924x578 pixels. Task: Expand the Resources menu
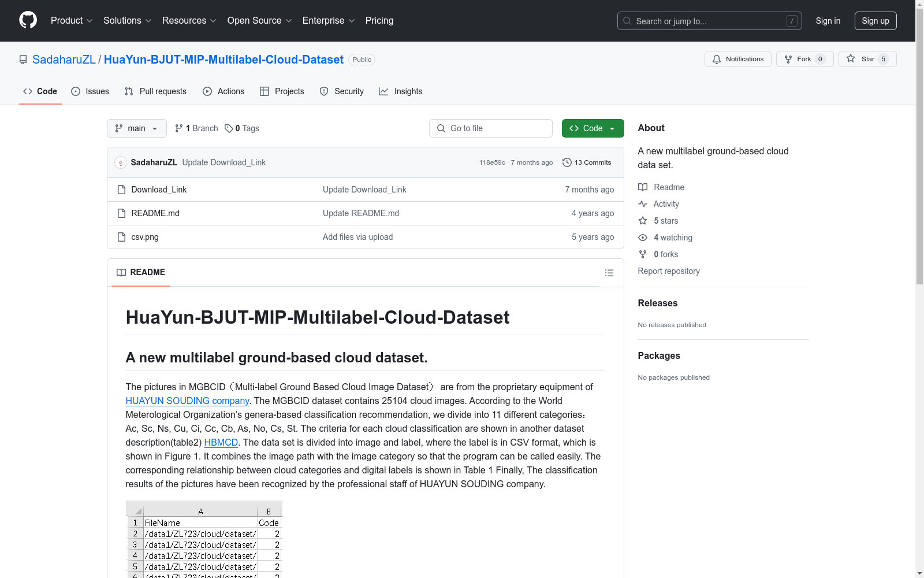189,20
